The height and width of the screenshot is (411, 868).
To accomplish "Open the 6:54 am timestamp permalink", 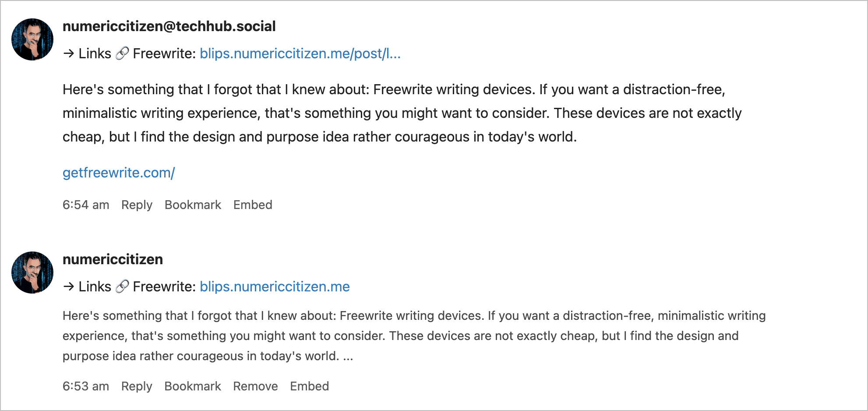I will click(86, 205).
